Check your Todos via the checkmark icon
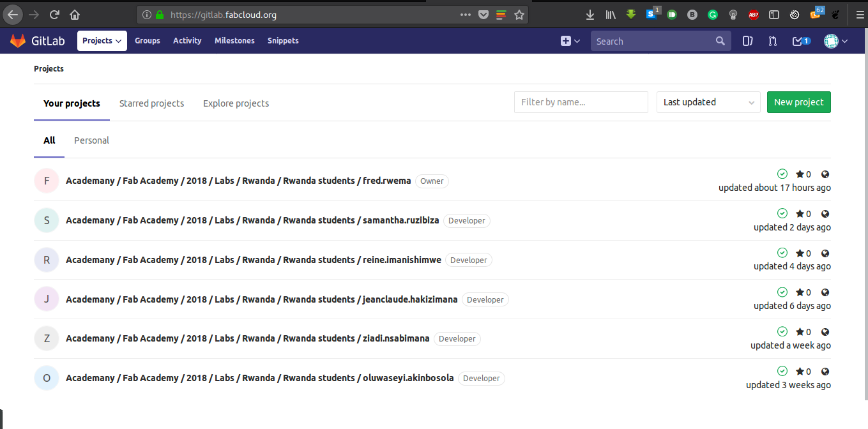The height and width of the screenshot is (429, 868). coord(798,40)
